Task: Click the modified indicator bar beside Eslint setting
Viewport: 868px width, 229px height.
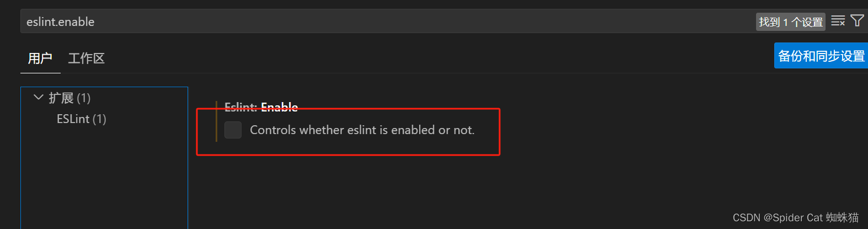Action: [x=216, y=121]
